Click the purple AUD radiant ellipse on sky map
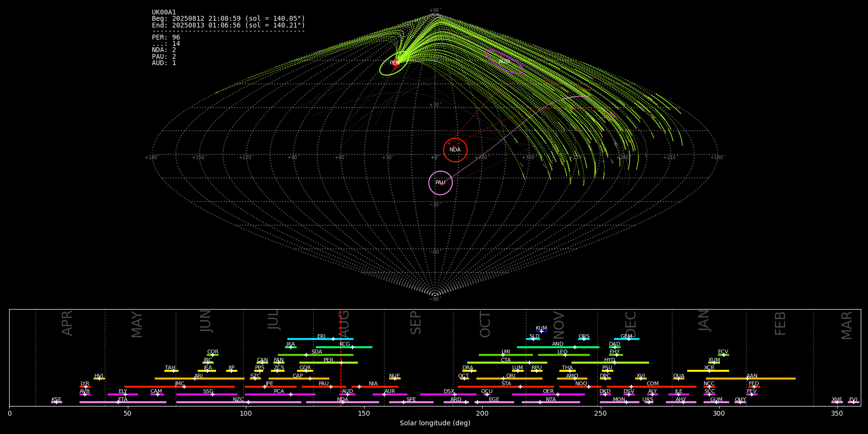This screenshot has width=868, height=434. (504, 62)
